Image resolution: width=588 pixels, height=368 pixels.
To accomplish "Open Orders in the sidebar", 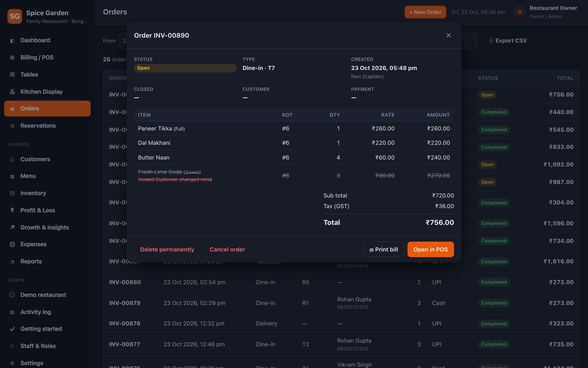I will (47, 109).
